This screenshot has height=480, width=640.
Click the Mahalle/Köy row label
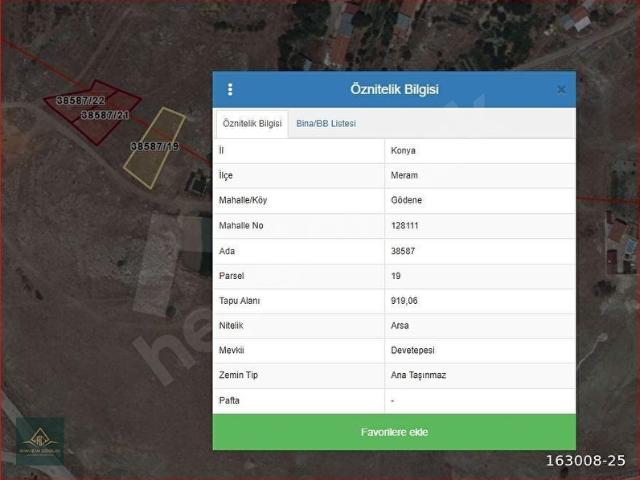(243, 200)
